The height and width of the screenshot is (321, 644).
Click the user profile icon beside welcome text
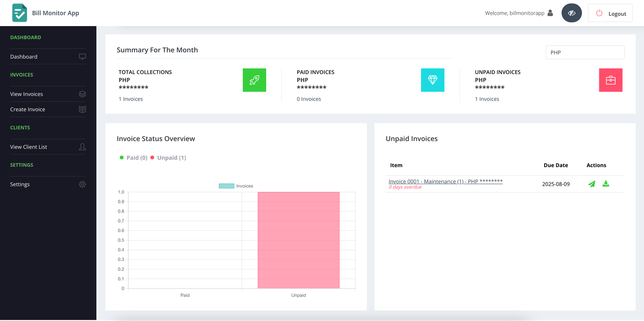pos(550,13)
